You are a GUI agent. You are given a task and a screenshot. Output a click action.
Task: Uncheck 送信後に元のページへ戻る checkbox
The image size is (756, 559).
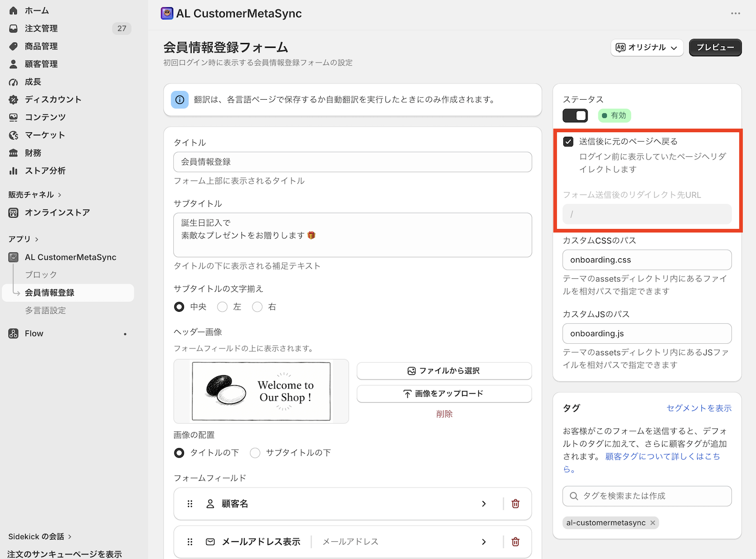[x=568, y=142]
